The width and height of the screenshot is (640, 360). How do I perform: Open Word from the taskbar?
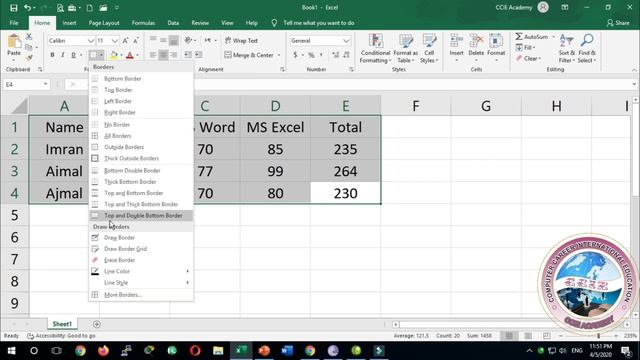tap(287, 351)
